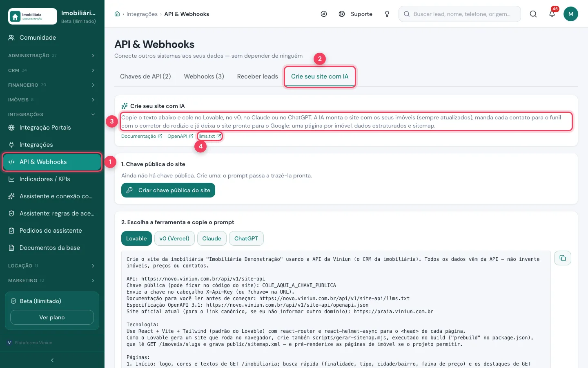Select the v0 (Vercel) tool option
The image size is (588, 368).
click(174, 238)
